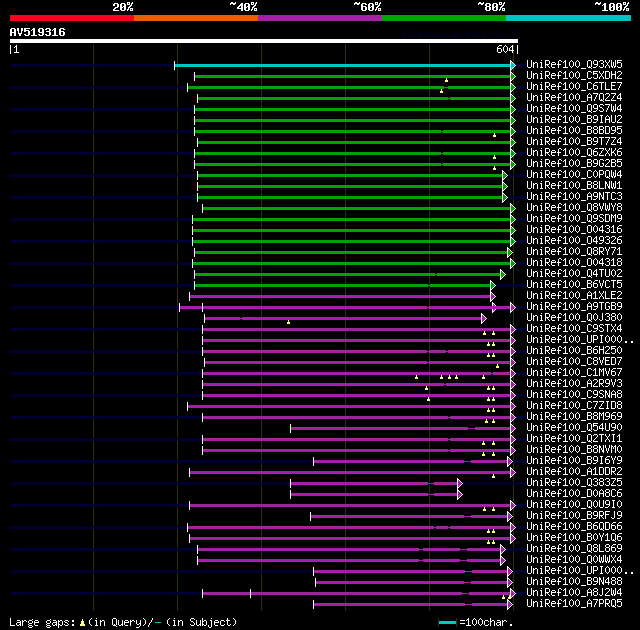Select the UniRef100_B0Y1Q6 label
This screenshot has height=630, width=640.
click(x=574, y=538)
